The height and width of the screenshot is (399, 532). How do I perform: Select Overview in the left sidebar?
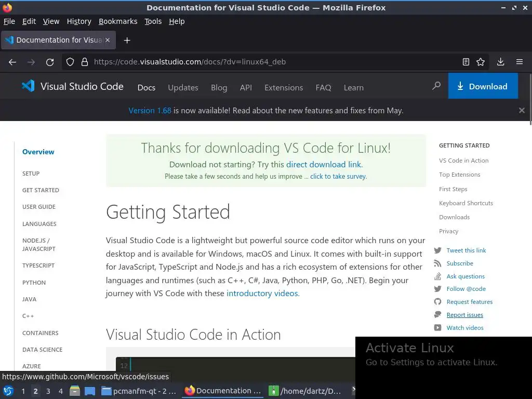click(x=38, y=152)
